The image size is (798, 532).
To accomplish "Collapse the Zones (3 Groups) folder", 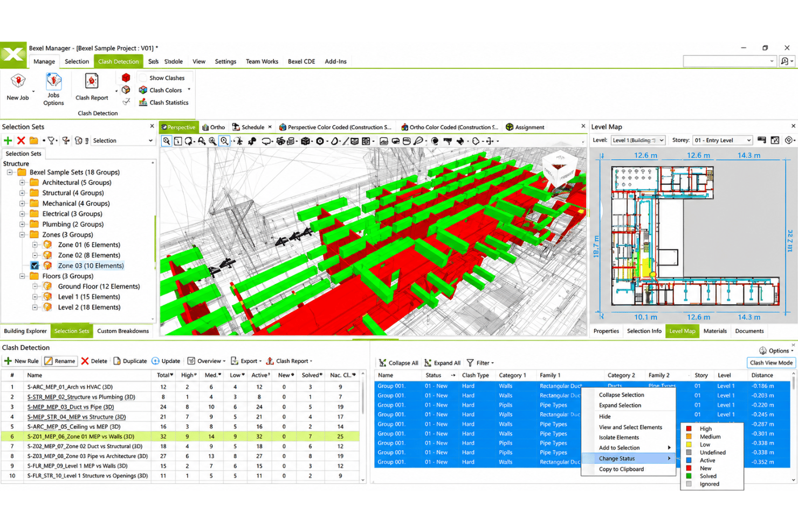I will (x=22, y=234).
